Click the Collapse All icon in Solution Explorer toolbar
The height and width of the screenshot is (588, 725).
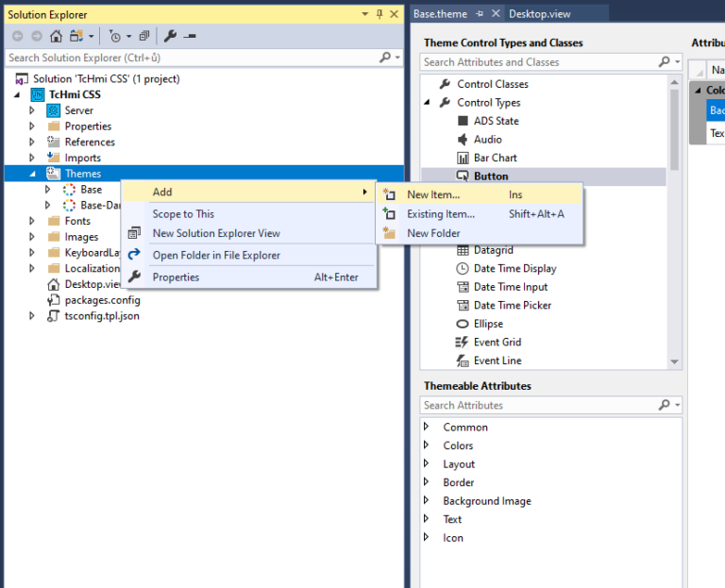click(143, 36)
